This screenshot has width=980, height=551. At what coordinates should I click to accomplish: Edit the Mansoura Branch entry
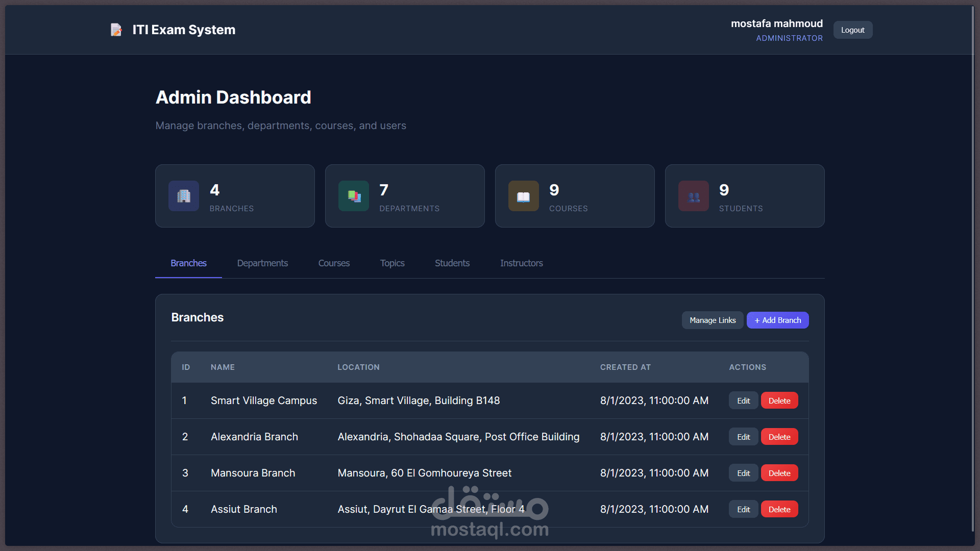743,473
